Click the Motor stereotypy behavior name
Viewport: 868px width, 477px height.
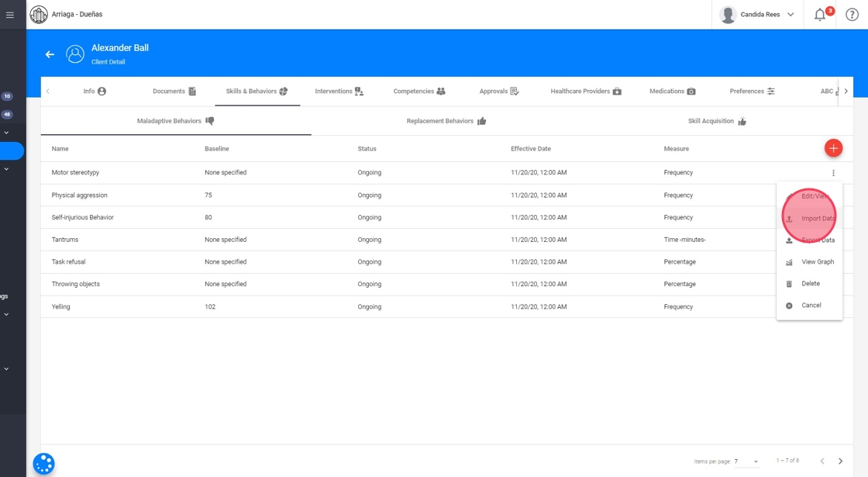point(75,172)
